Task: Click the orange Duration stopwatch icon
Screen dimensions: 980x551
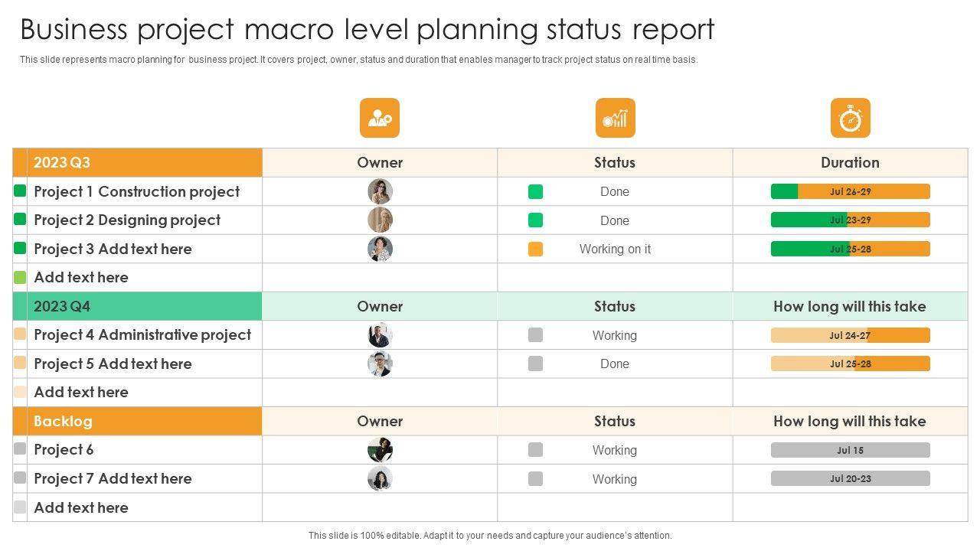Action: [850, 118]
